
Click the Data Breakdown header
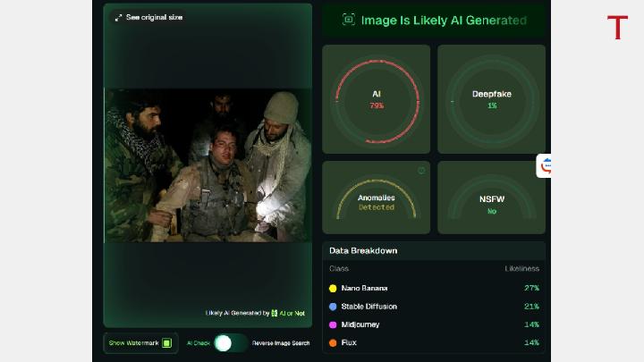tap(363, 251)
